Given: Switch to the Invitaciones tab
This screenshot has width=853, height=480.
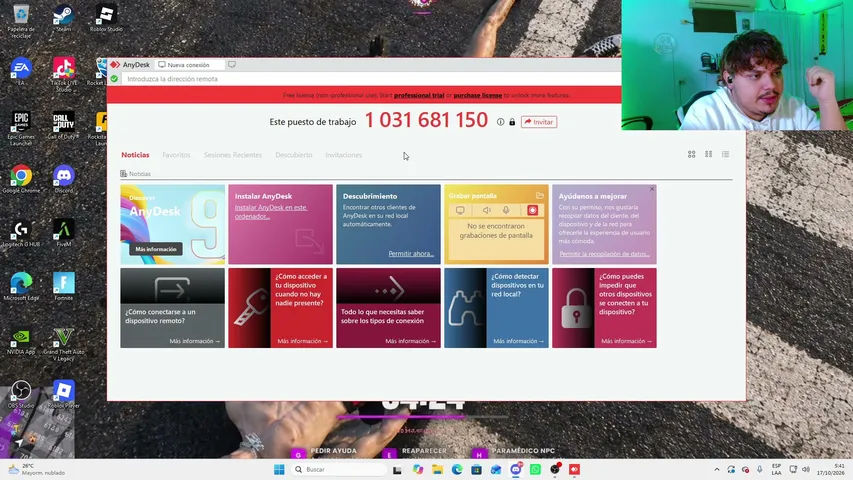Looking at the screenshot, I should click(343, 155).
